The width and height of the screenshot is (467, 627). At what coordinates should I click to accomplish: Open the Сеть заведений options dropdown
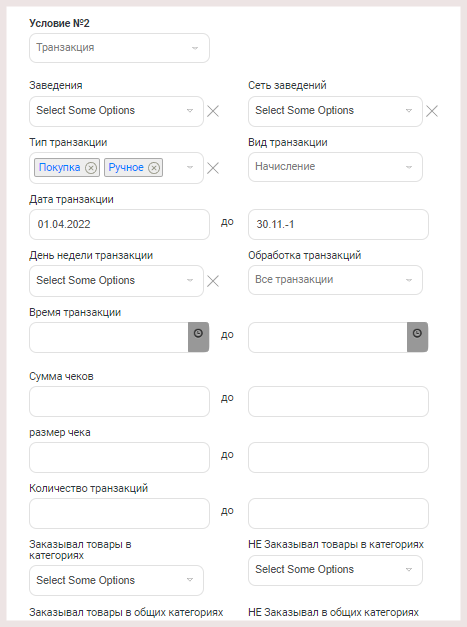335,111
